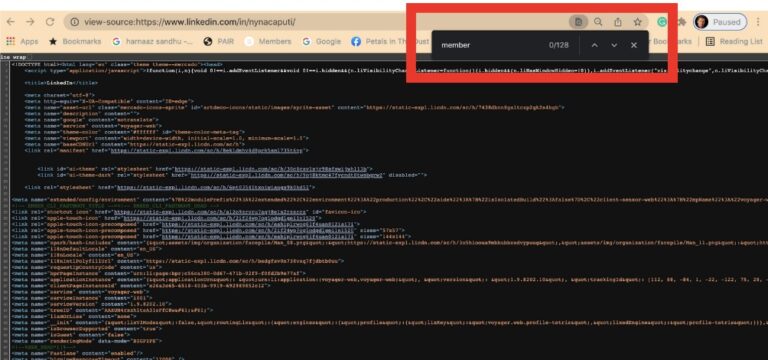Jump to next find result with down chevron
Viewport: 768px width, 360px height.
coord(614,45)
